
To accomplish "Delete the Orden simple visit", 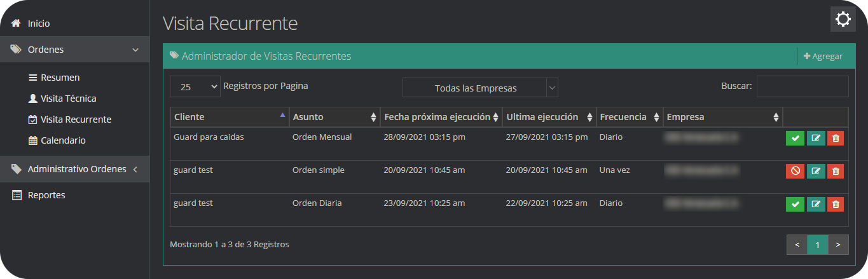I will click(x=836, y=171).
